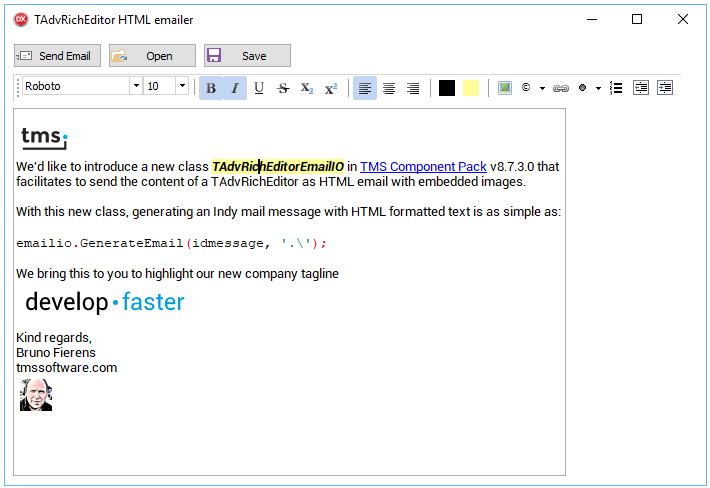Click the application icon in title bar
This screenshot has height=488, width=710.
(20, 19)
